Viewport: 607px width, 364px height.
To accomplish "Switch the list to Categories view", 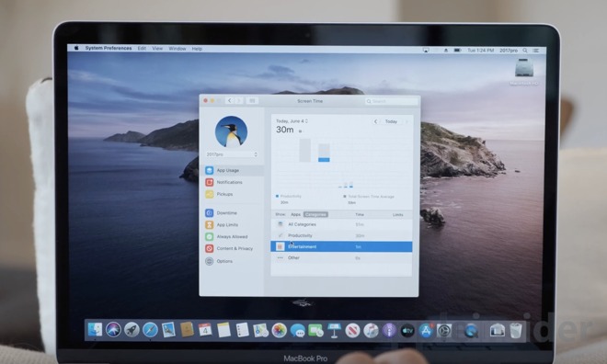I will coord(315,214).
